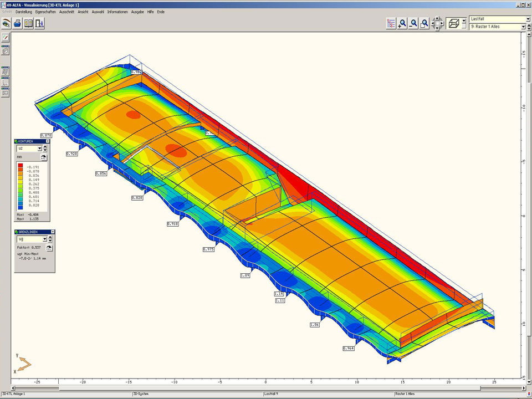Open the Eigenschaften menu
The image size is (532, 399).
[x=45, y=12]
